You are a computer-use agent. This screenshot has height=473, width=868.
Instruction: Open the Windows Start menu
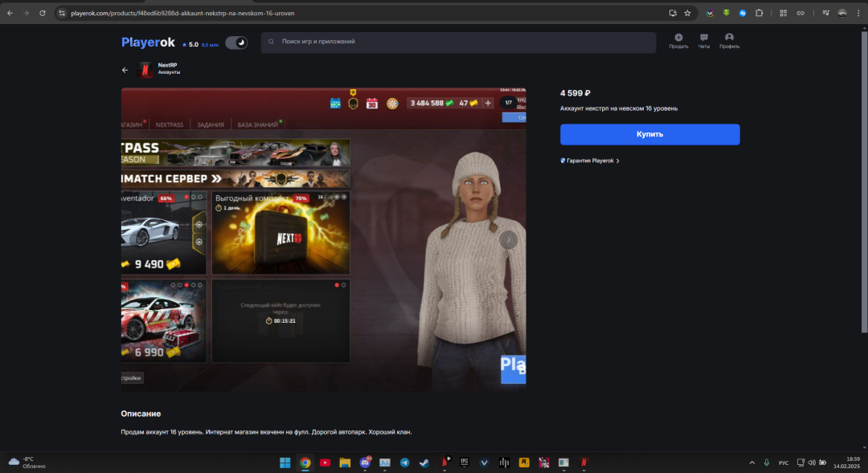click(x=285, y=463)
